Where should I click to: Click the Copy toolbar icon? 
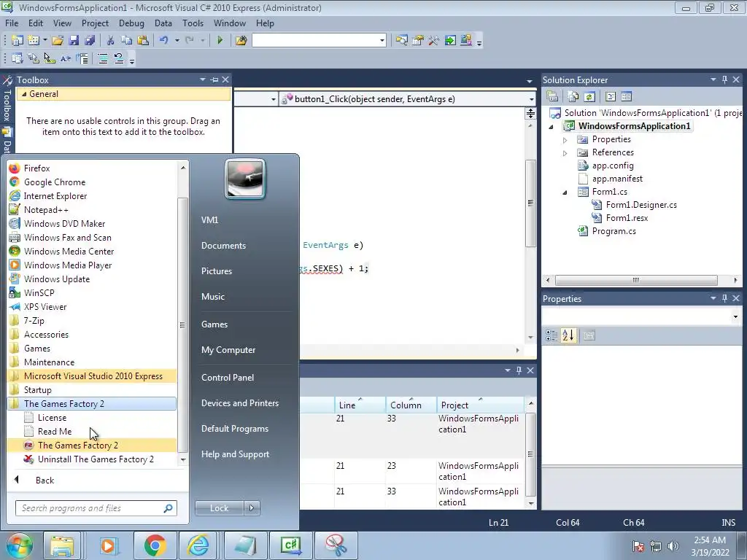(x=126, y=41)
